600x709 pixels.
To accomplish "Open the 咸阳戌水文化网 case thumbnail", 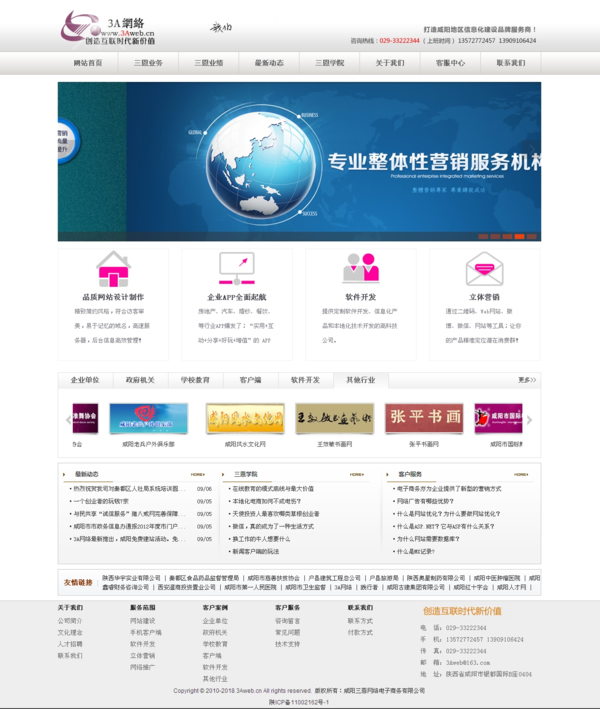I will [236, 418].
